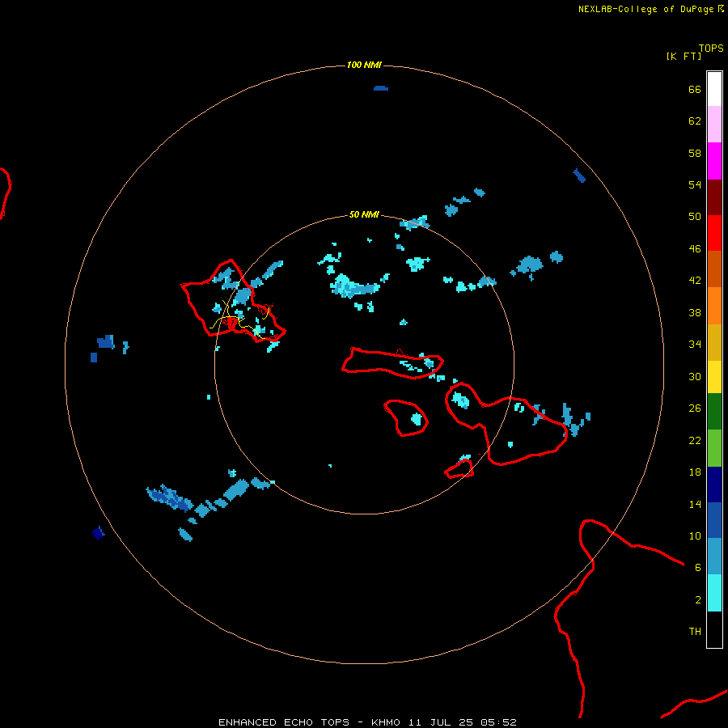Click the orange 38 kft legend swatch

714,306
